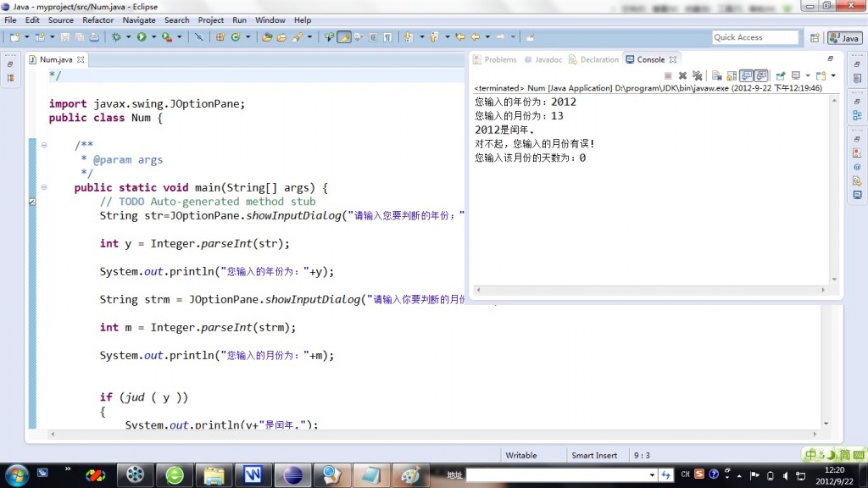
Task: Open the dropdown beside the Run button
Action: (153, 37)
